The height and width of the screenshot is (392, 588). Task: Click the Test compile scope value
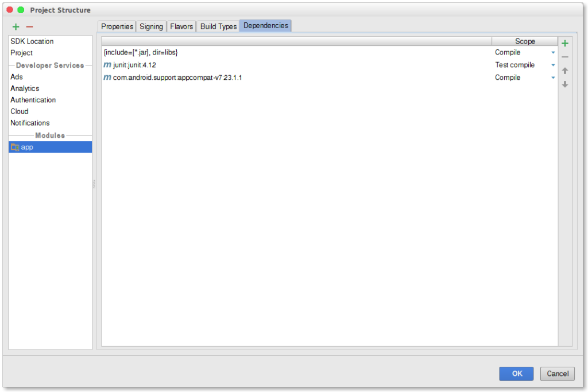click(514, 65)
